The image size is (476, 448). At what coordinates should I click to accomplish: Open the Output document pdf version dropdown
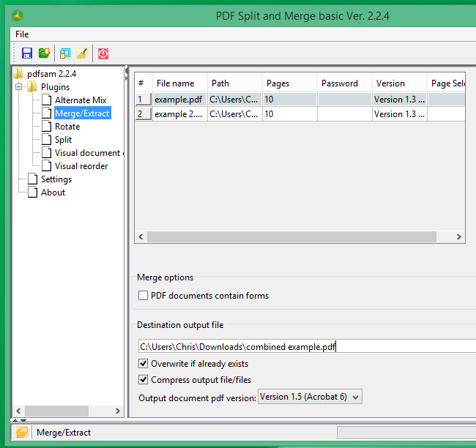coord(310,397)
